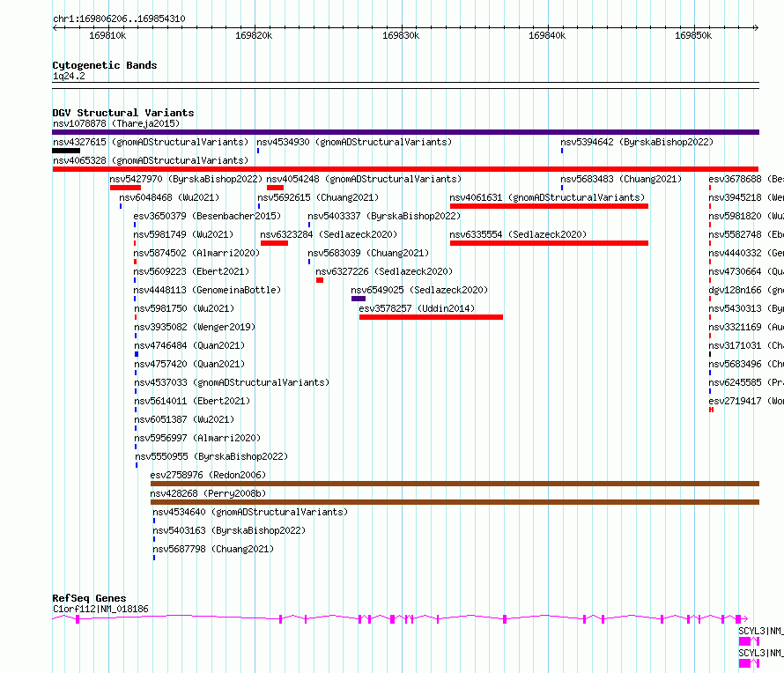The width and height of the screenshot is (784, 673).
Task: Open nsv5981749 Wu2021 label
Action: (183, 234)
